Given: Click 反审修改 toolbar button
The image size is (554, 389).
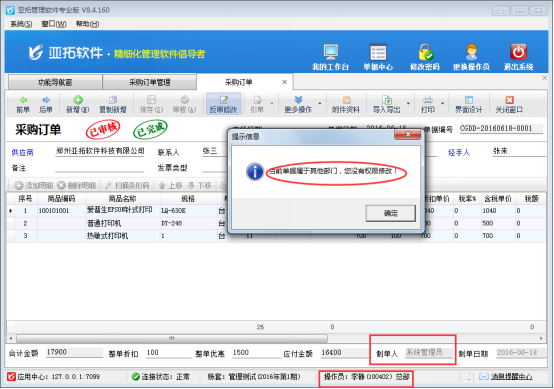Looking at the screenshot, I should pos(224,104).
